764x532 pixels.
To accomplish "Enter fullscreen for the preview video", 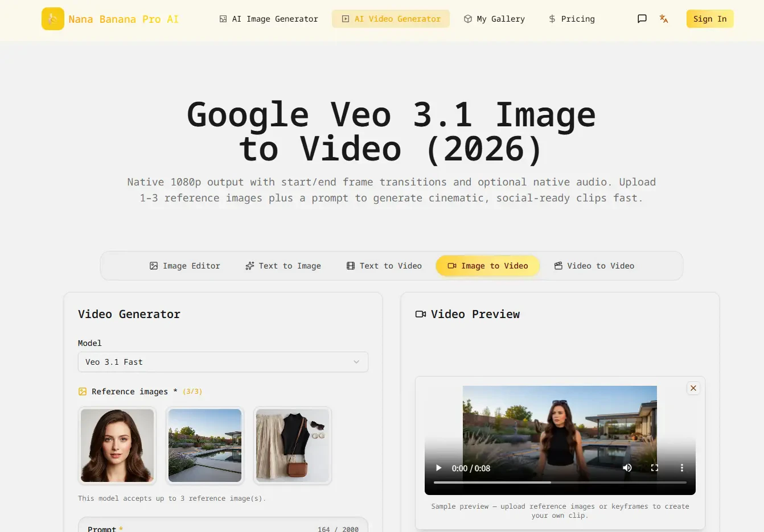I will click(x=655, y=468).
